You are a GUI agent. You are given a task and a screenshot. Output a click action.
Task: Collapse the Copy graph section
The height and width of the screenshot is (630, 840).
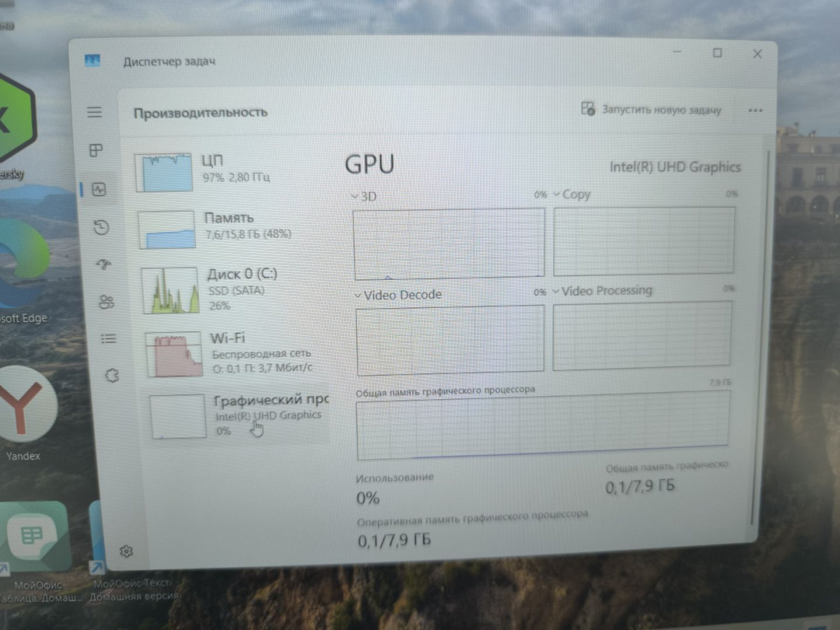[x=556, y=195]
